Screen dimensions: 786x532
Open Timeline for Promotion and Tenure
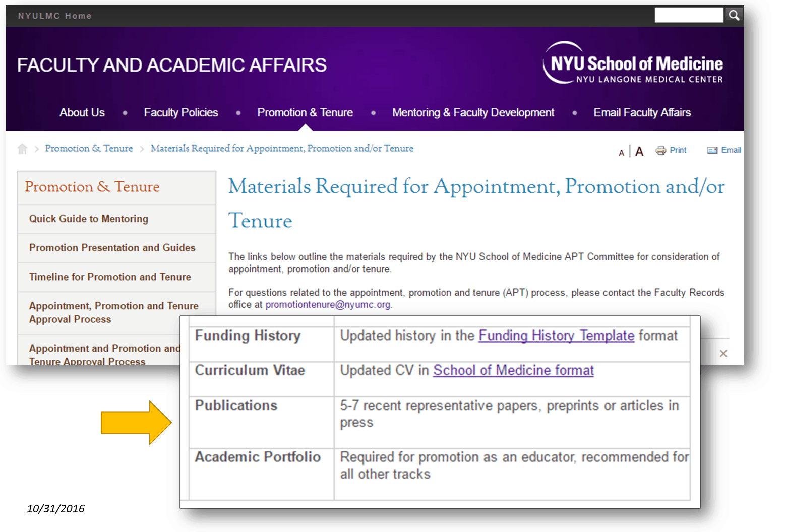coord(110,277)
